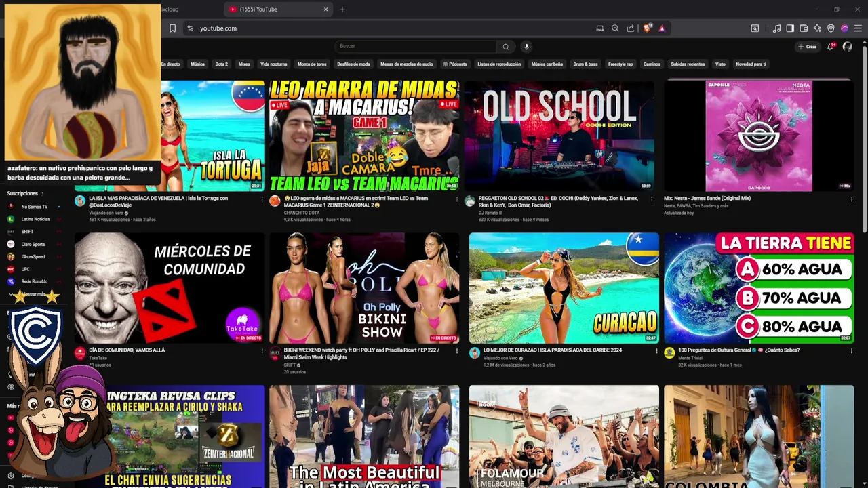Open three-dot menu for Mix: Nesta - James Bande
The image size is (868, 488).
click(x=852, y=199)
